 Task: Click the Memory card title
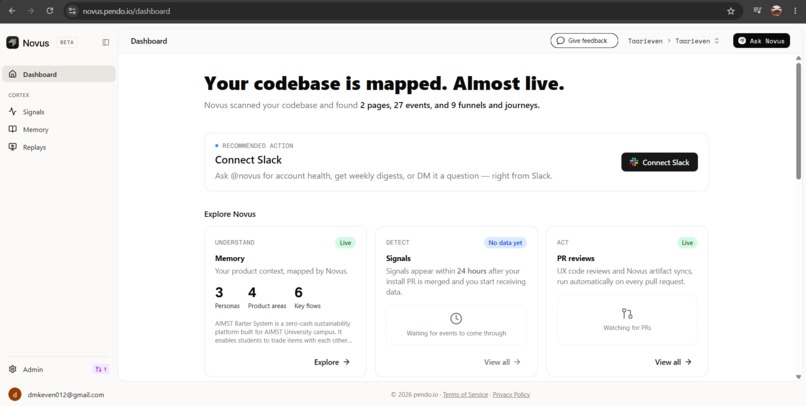point(230,258)
